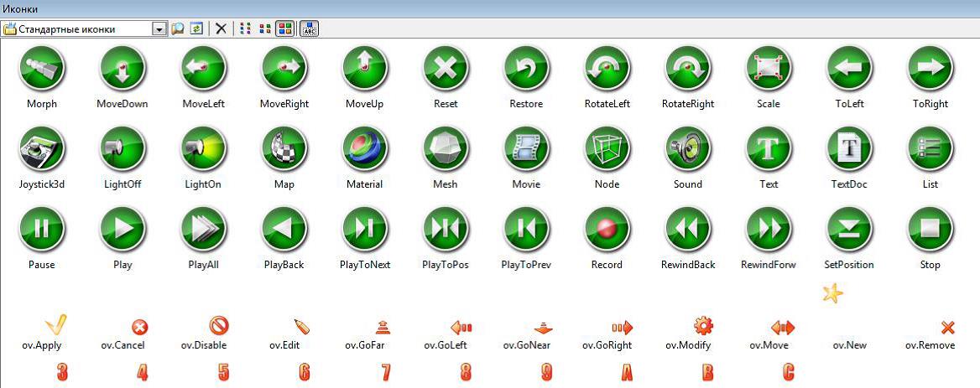Click the ov.GoRight label
The width and height of the screenshot is (980, 388).
pos(607,345)
